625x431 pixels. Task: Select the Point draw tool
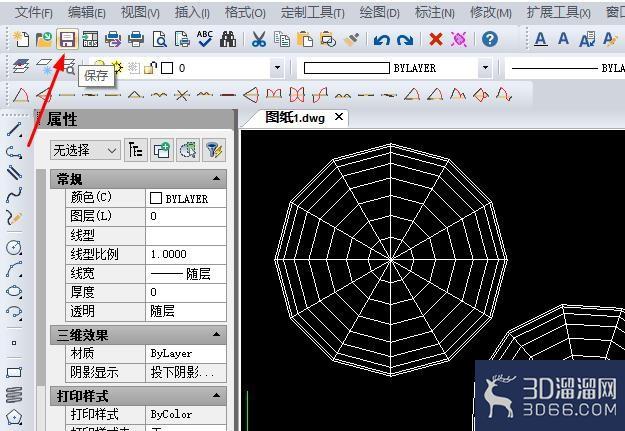pyautogui.click(x=14, y=342)
